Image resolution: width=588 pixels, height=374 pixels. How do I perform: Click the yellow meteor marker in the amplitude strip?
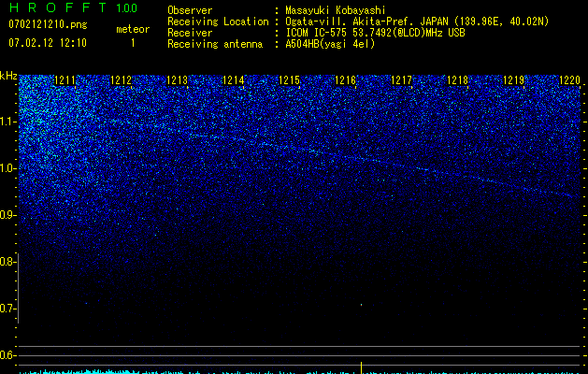[361, 367]
